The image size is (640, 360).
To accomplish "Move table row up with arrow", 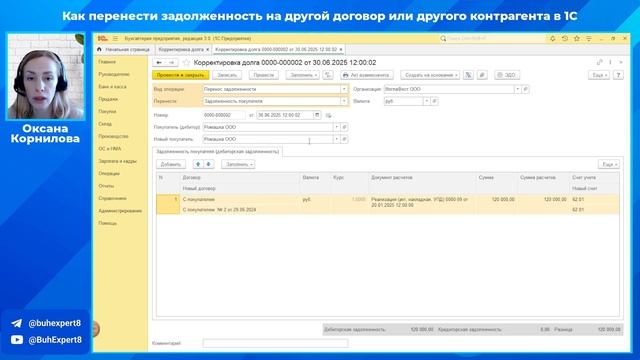I will point(198,164).
